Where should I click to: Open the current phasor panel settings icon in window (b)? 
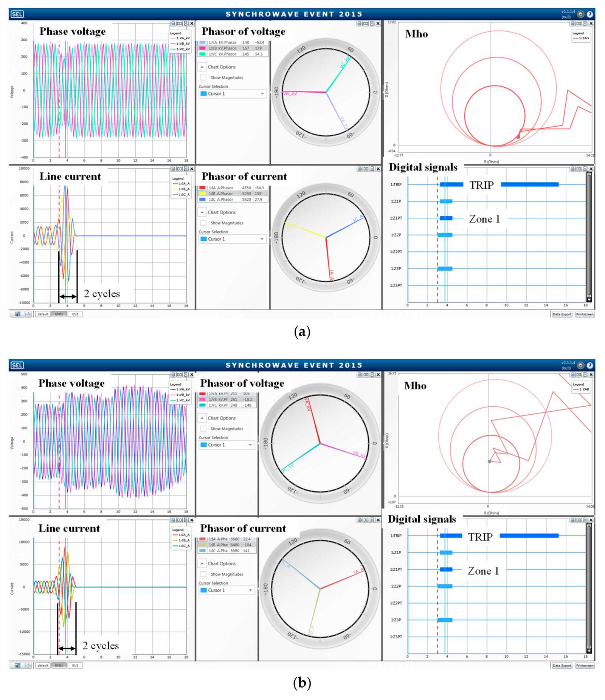[x=360, y=520]
